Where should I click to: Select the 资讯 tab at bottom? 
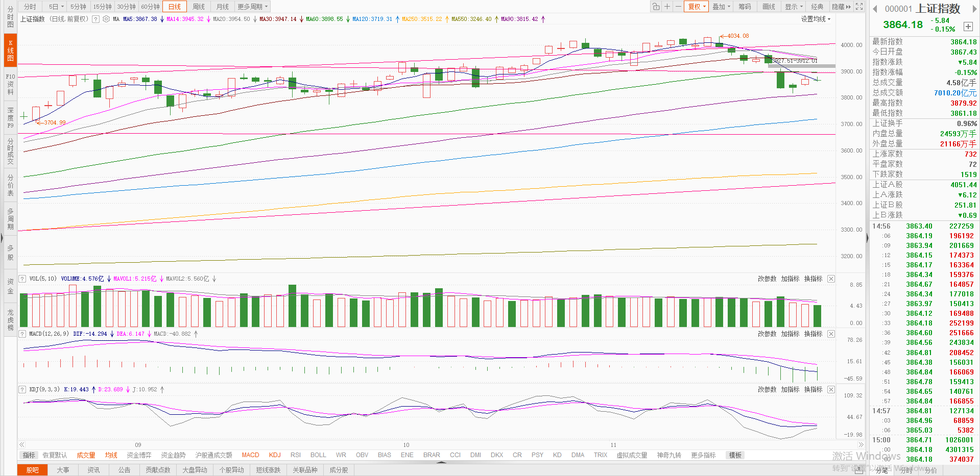tap(93, 470)
